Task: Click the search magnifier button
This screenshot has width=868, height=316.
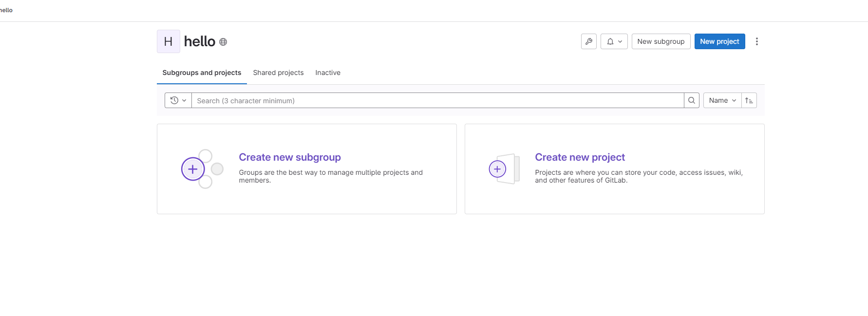Action: coord(692,100)
